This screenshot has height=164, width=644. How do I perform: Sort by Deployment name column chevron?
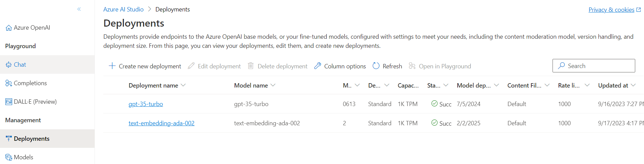click(183, 85)
